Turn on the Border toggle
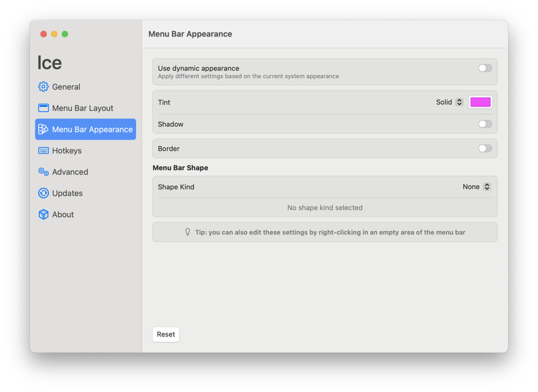This screenshot has width=538, height=392. coord(485,148)
